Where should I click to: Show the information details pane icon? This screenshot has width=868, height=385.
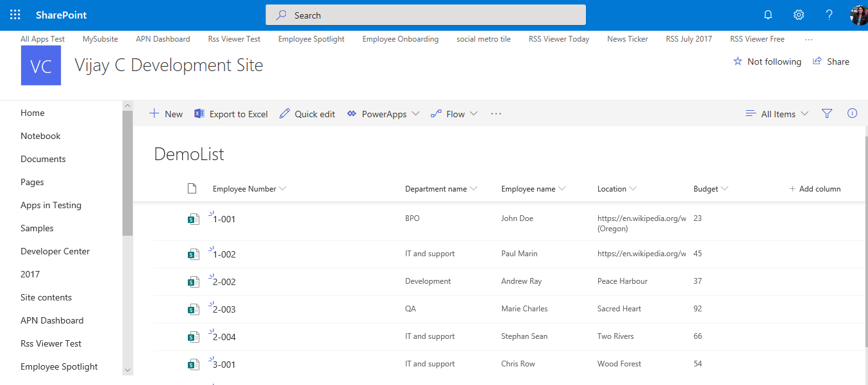click(x=852, y=113)
